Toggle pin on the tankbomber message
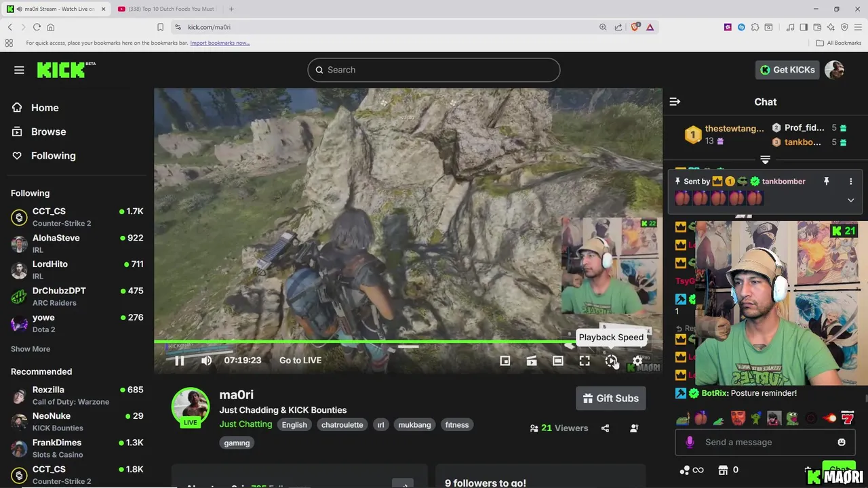 [x=826, y=182]
